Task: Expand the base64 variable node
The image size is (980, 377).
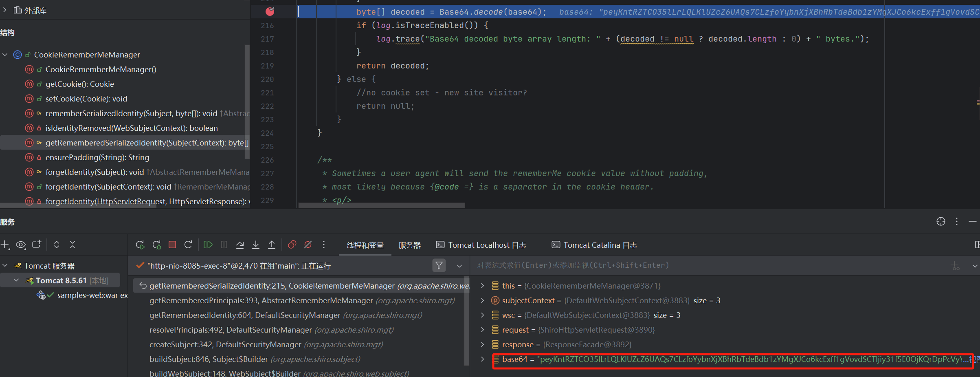Action: pos(483,359)
